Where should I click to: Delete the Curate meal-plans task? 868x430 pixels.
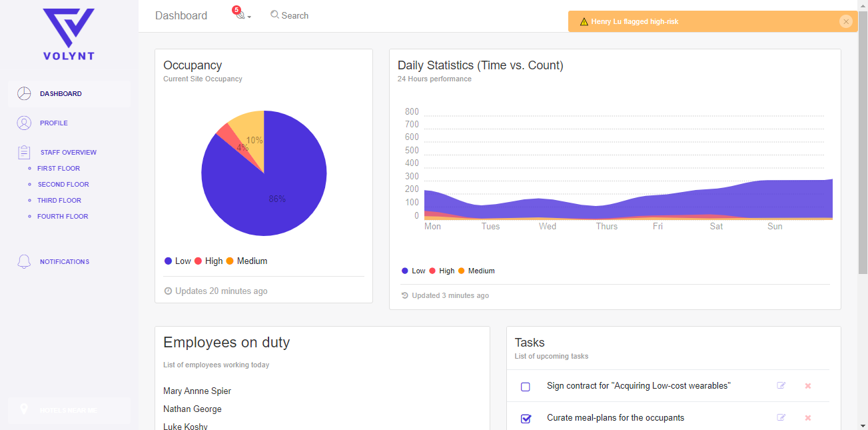[808, 418]
